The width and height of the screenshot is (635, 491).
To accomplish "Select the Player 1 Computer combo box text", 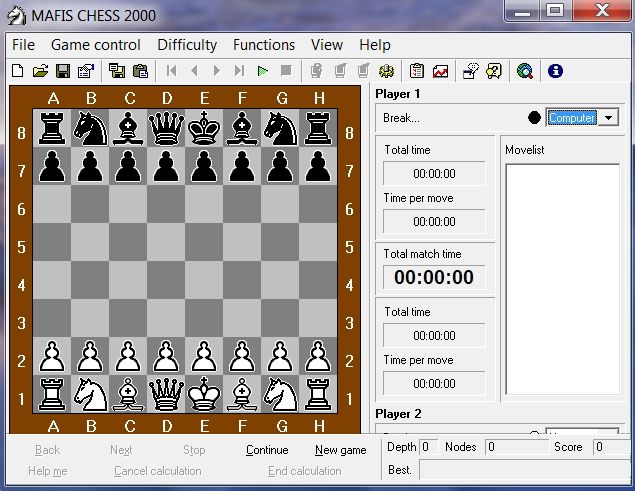I will pyautogui.click(x=572, y=118).
